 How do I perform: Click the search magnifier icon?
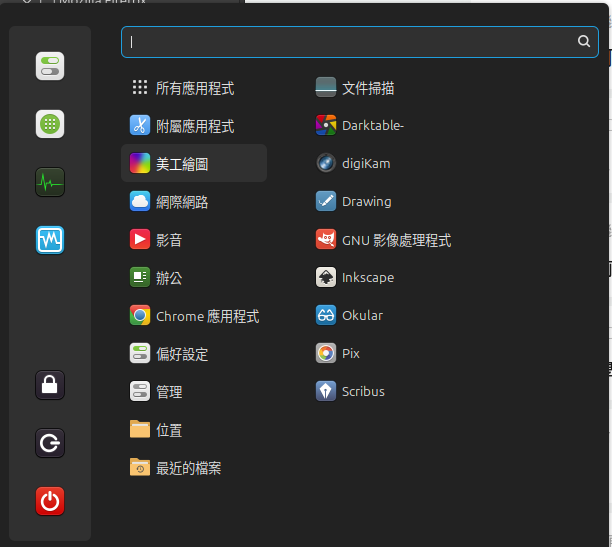[x=584, y=41]
